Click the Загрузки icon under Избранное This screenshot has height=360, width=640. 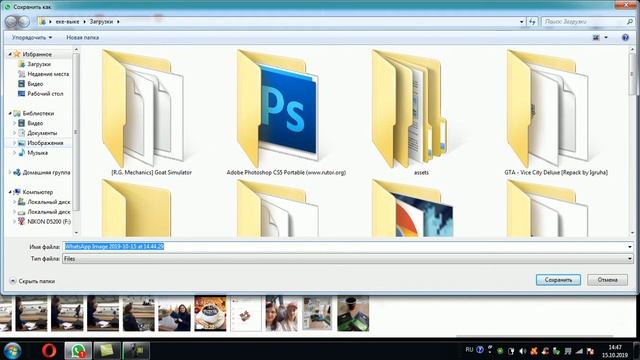(21, 64)
